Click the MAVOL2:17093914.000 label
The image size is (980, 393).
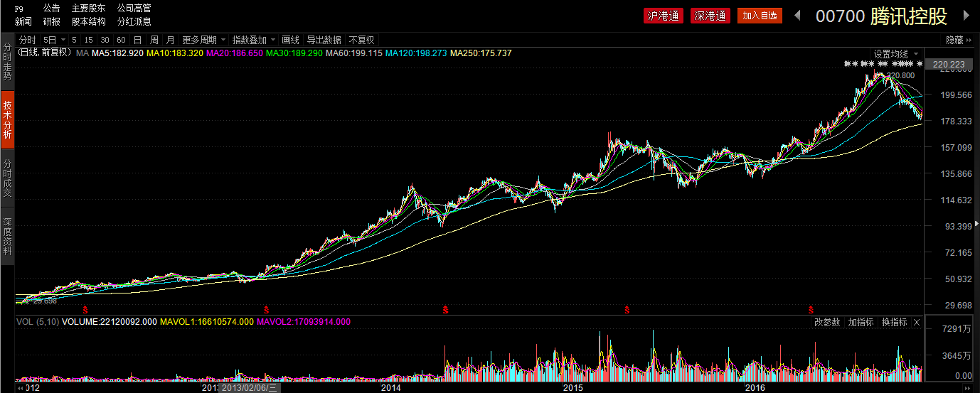tap(304, 322)
